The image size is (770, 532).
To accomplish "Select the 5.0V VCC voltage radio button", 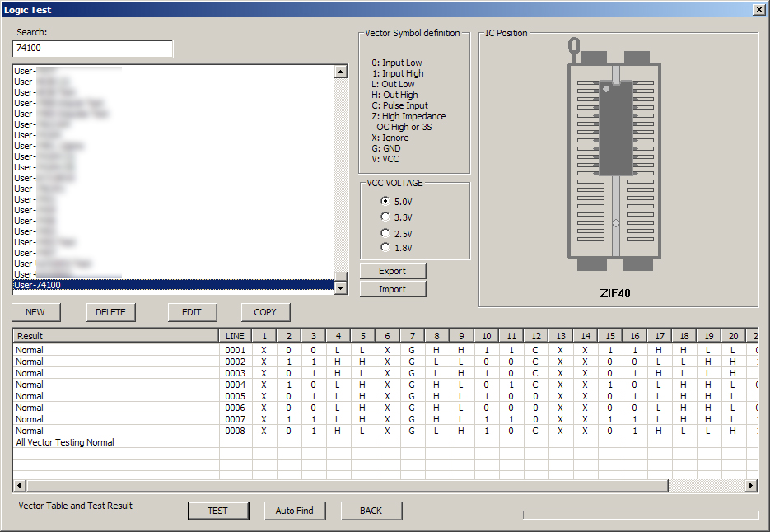I will (385, 201).
